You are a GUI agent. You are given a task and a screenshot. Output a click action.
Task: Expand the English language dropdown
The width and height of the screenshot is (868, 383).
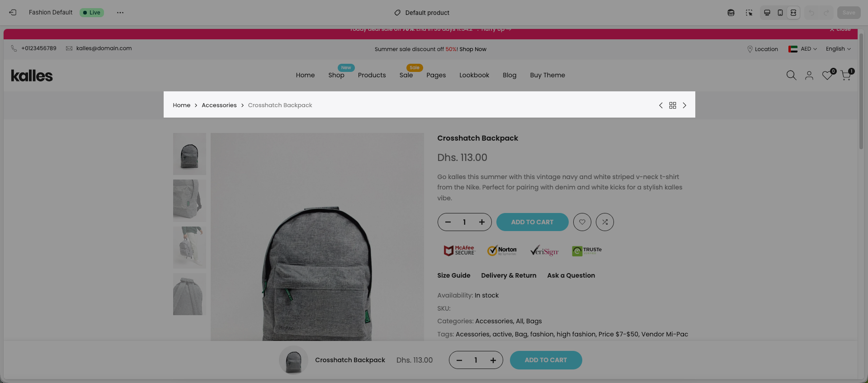838,49
